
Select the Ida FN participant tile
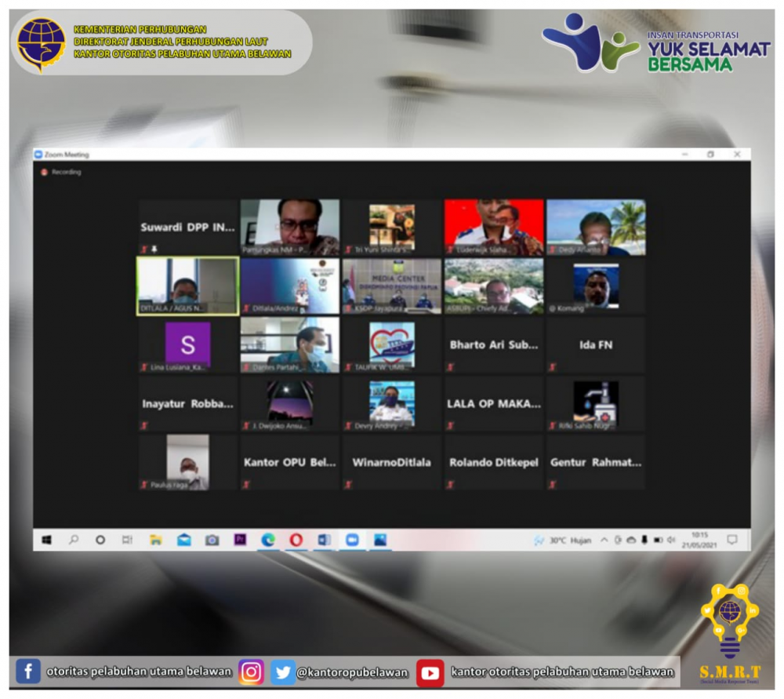[x=596, y=344]
